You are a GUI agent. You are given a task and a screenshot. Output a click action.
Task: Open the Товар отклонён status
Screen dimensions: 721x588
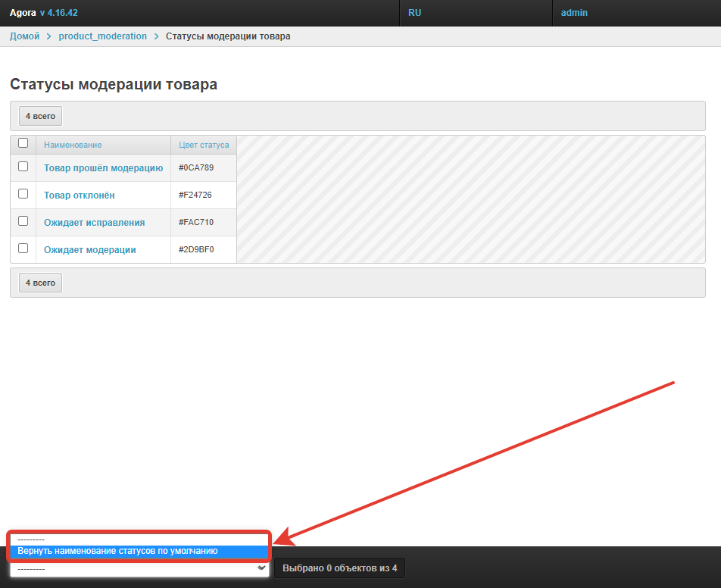(x=79, y=195)
